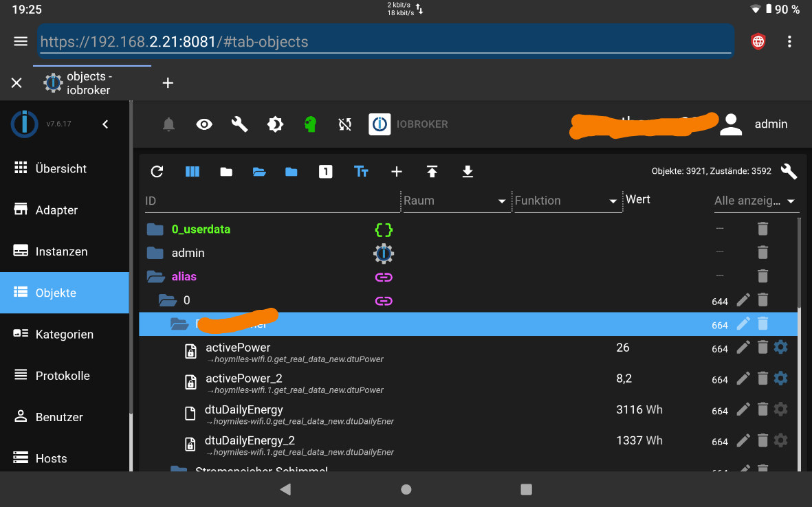
Task: Click the blue single-folder level icon
Action: tap(292, 172)
